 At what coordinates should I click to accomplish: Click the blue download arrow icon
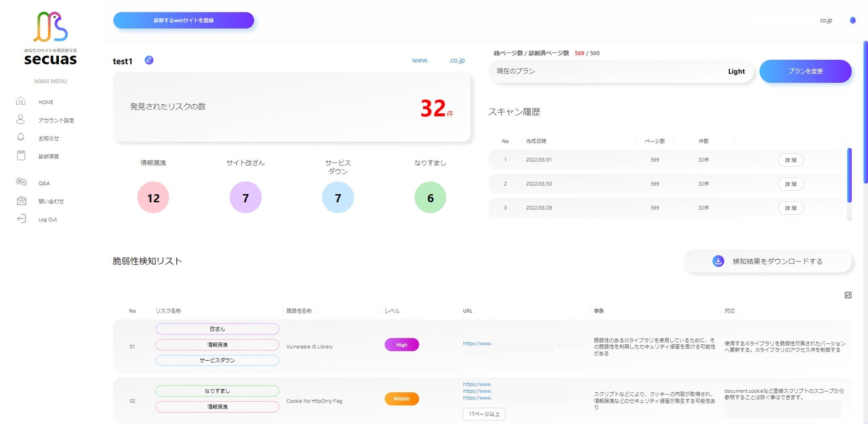pos(718,261)
